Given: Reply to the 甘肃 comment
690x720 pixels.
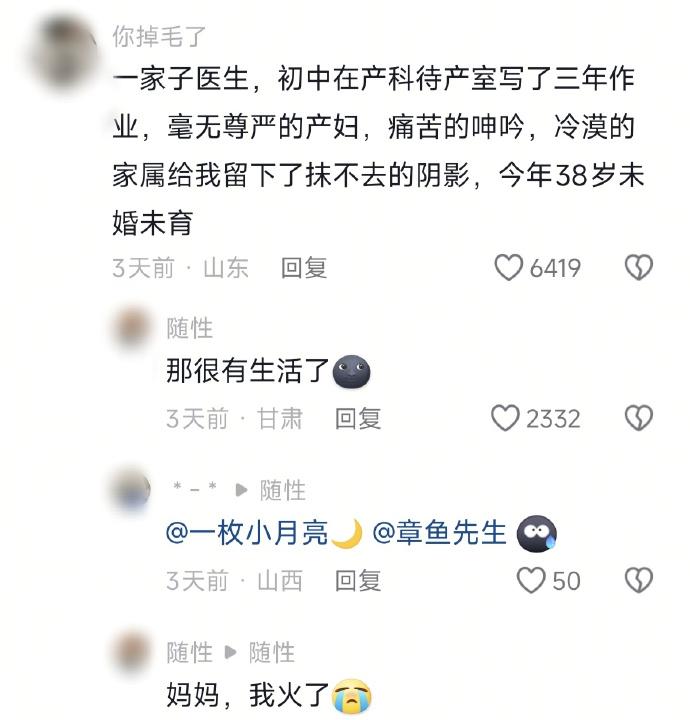Looking at the screenshot, I should click(358, 419).
